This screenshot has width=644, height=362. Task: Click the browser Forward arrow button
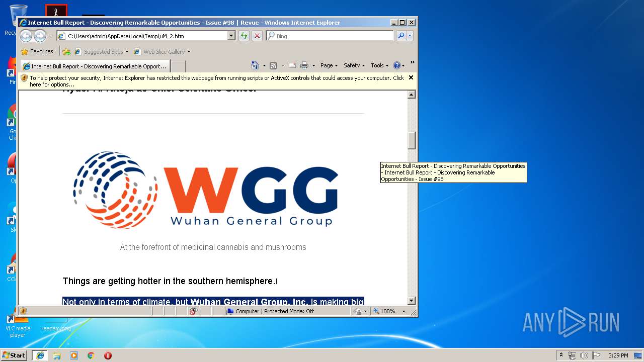click(x=40, y=36)
